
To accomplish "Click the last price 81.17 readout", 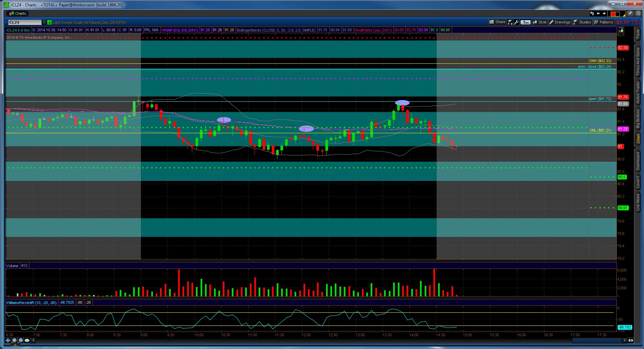I will pos(623,22).
